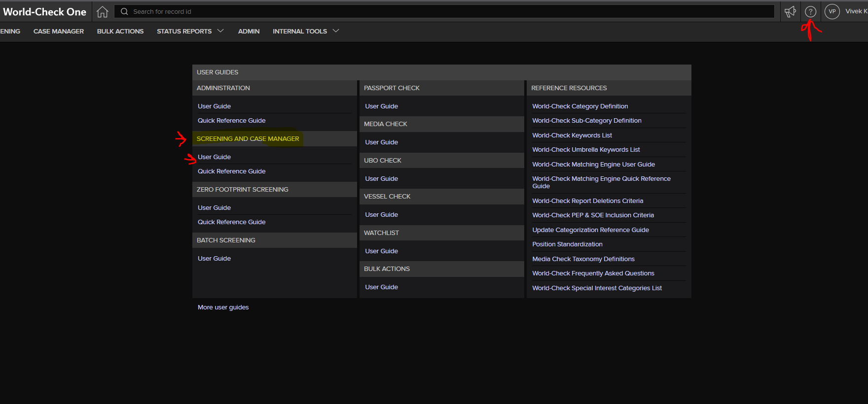868x404 pixels.
Task: Open the Administration User Guide
Action: click(x=214, y=106)
